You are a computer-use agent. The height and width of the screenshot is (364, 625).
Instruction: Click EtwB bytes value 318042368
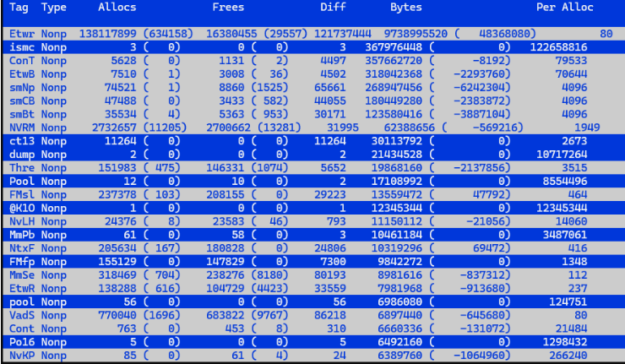394,74
